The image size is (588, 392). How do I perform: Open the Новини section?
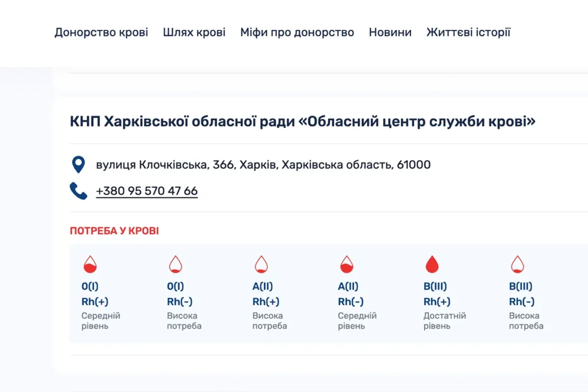pos(390,32)
